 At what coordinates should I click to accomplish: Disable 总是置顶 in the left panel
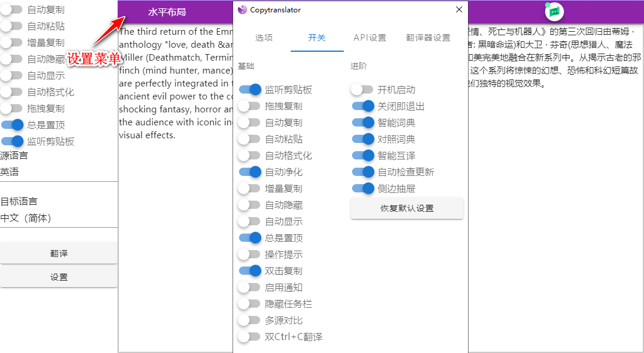[13, 125]
